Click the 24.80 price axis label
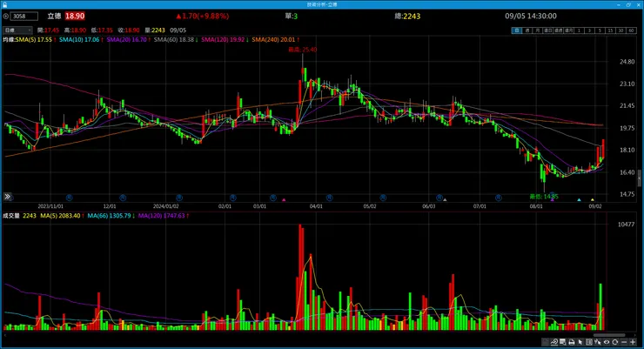644x349 pixels. pyautogui.click(x=627, y=62)
